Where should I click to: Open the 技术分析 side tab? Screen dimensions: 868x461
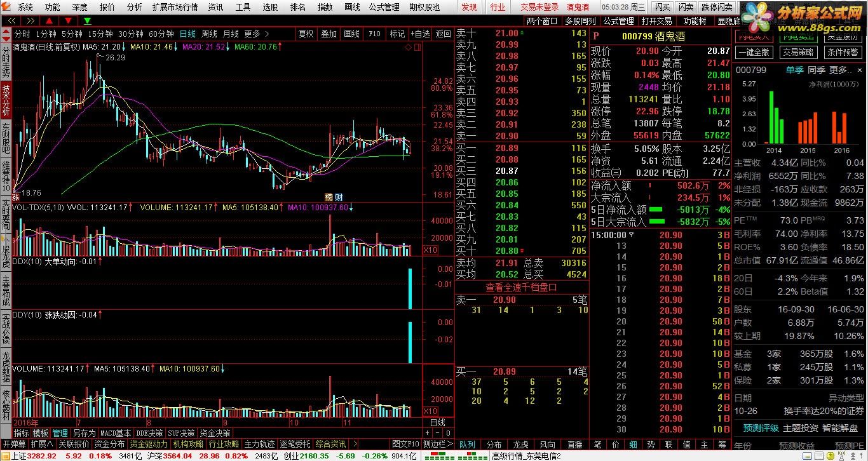point(6,100)
